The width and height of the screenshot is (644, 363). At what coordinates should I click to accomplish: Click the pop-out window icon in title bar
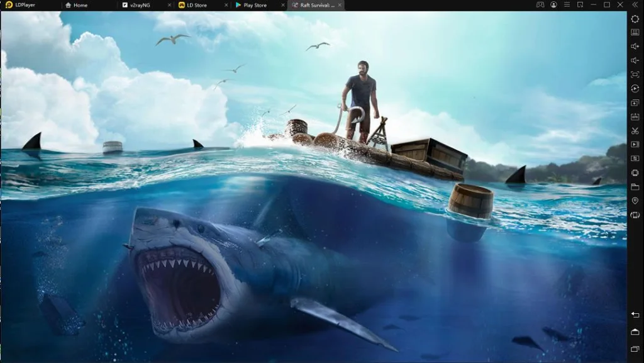[580, 5]
